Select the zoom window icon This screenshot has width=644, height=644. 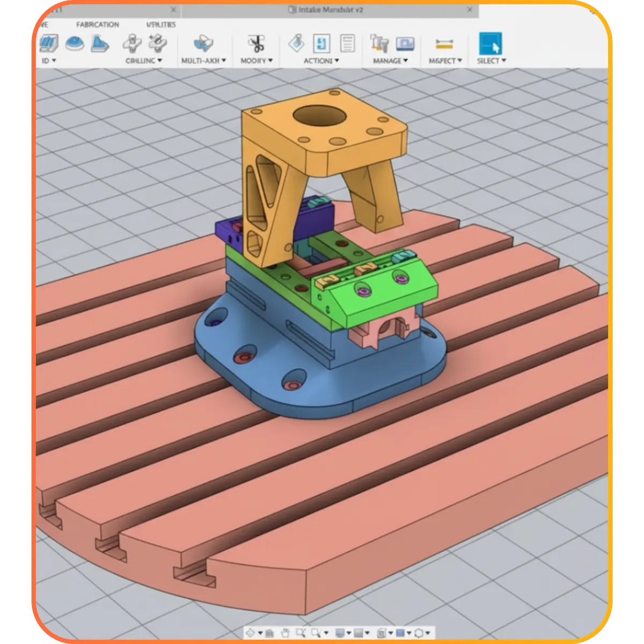(301, 633)
